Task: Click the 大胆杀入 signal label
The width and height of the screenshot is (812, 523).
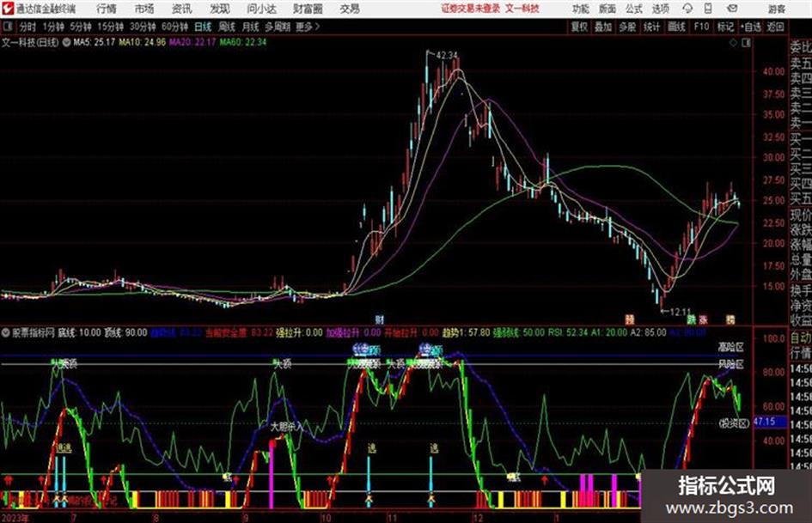Action: pos(286,427)
